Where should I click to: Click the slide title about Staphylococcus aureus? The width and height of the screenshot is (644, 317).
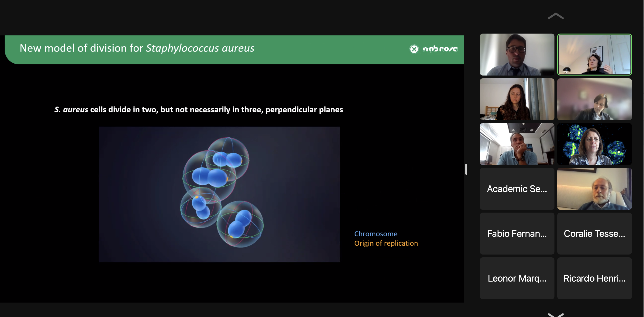[x=137, y=48]
